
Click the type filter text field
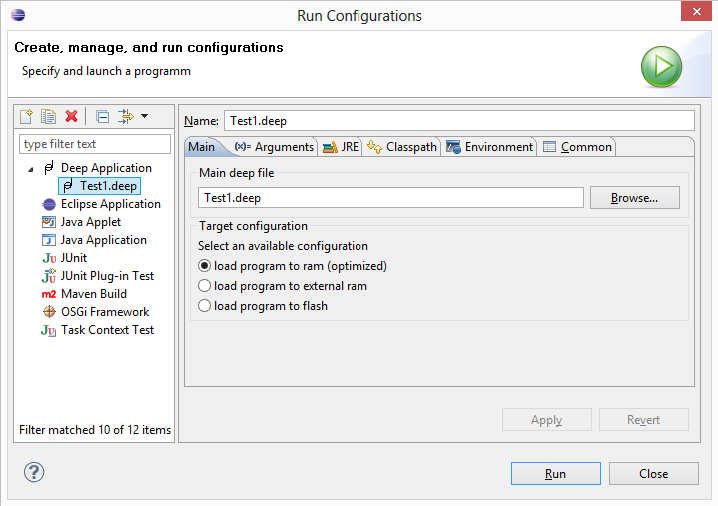pos(95,144)
